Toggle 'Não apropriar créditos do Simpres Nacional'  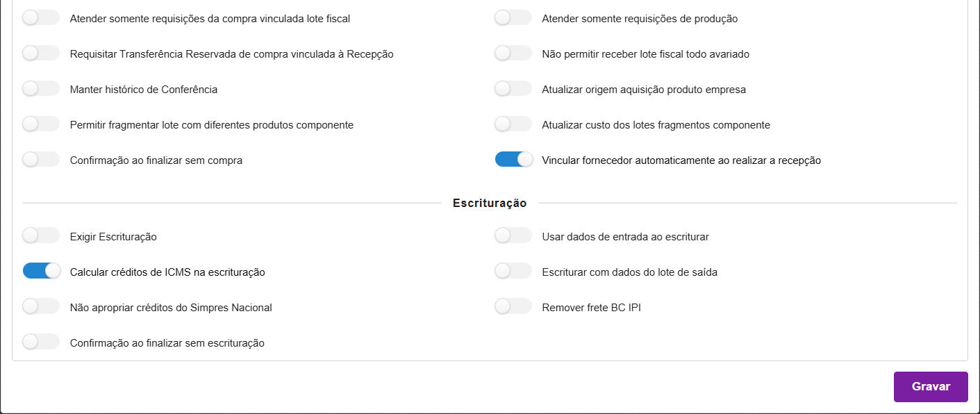41,307
